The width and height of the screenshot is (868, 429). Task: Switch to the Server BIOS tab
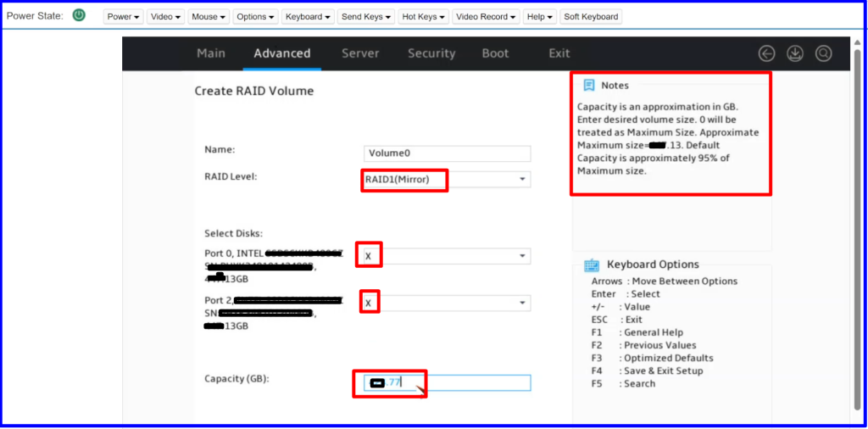360,53
